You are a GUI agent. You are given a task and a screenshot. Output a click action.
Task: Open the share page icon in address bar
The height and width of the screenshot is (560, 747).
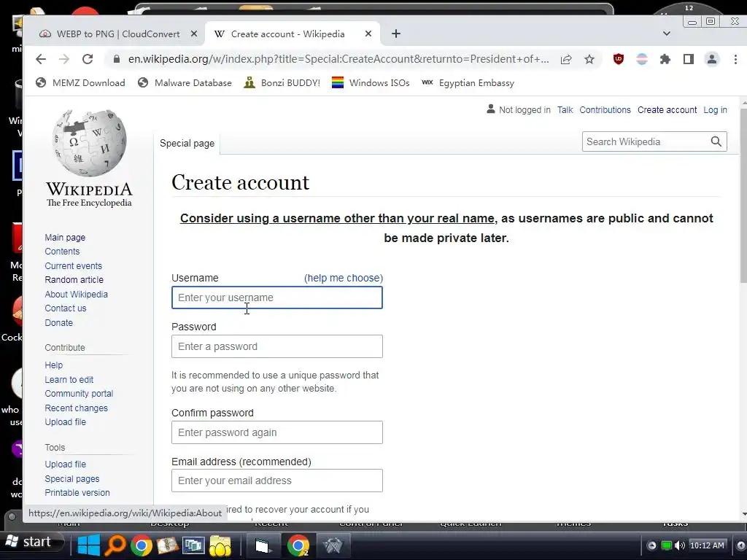point(566,59)
